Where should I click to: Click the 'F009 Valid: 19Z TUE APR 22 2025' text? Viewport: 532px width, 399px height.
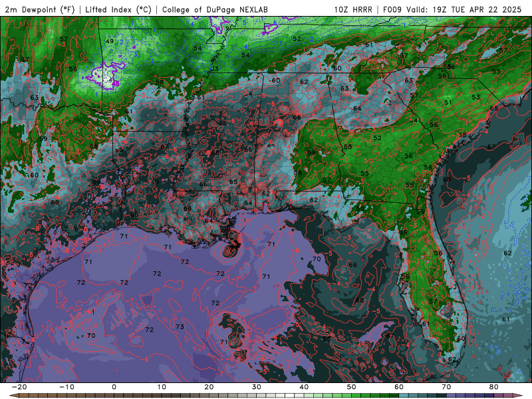(452, 9)
